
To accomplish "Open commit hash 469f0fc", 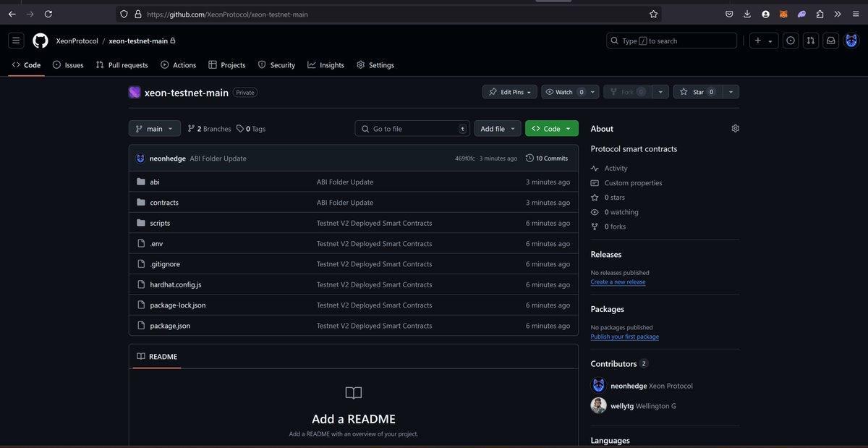I will [x=467, y=159].
